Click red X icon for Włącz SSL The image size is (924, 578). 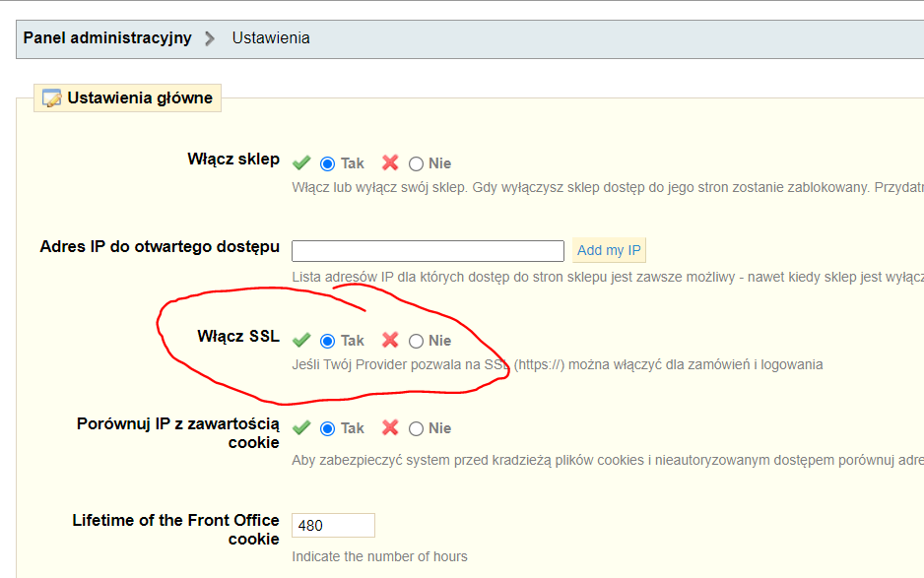(390, 340)
